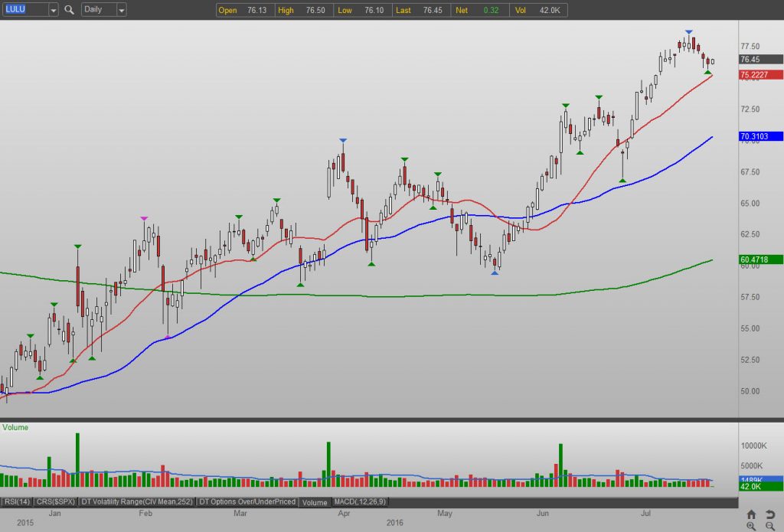Click the 5000K volume axis label

[752, 465]
